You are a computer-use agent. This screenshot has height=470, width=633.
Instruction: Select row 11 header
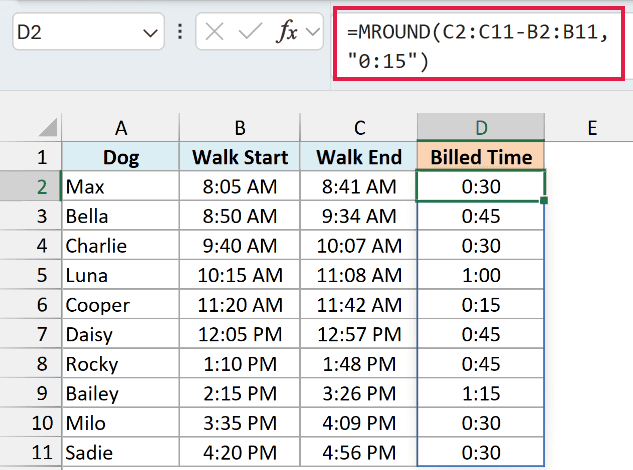[x=31, y=452]
